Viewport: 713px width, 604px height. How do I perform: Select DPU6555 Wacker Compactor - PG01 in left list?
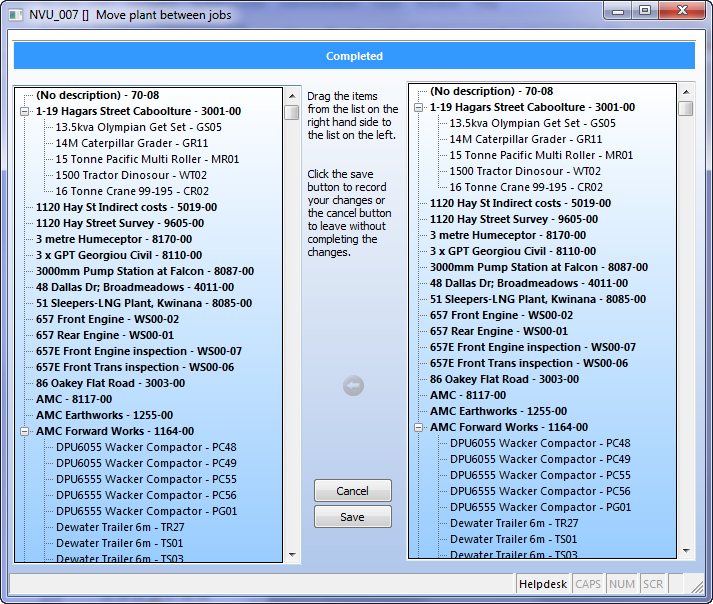pyautogui.click(x=146, y=511)
